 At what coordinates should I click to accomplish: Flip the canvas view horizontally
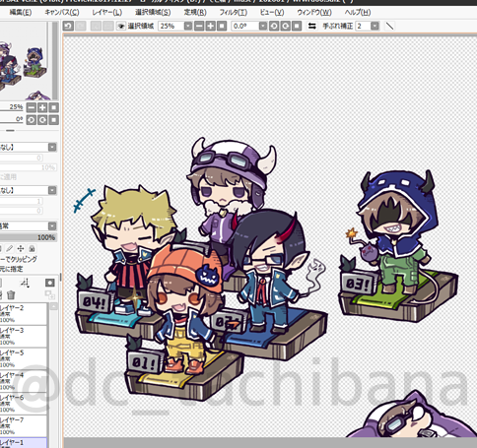pos(312,26)
